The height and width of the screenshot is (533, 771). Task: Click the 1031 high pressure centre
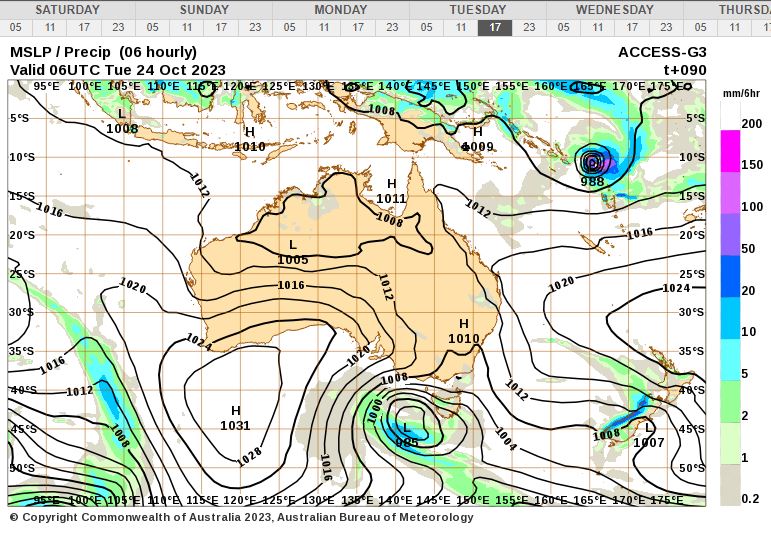click(x=236, y=418)
